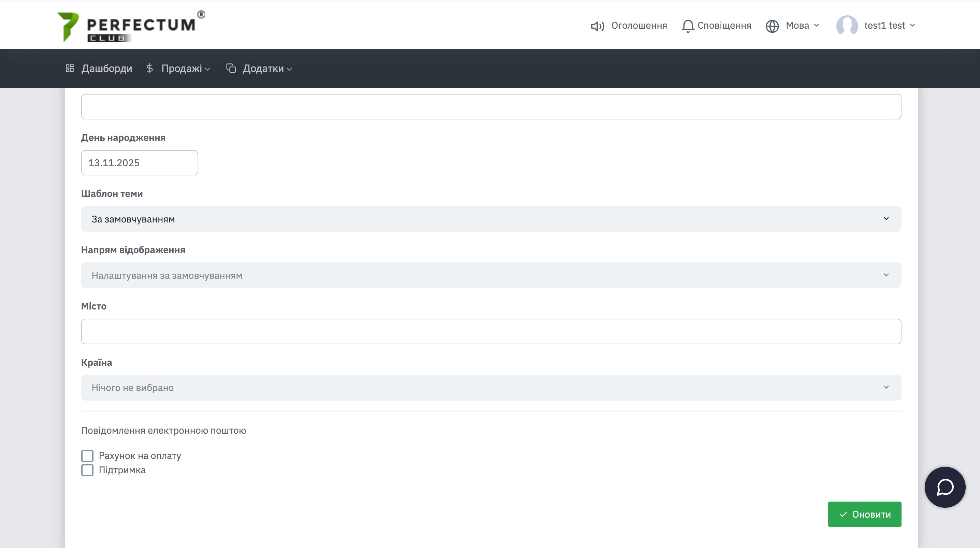
Task: Enable the Рахунок на оплату checkbox
Action: pyautogui.click(x=87, y=456)
